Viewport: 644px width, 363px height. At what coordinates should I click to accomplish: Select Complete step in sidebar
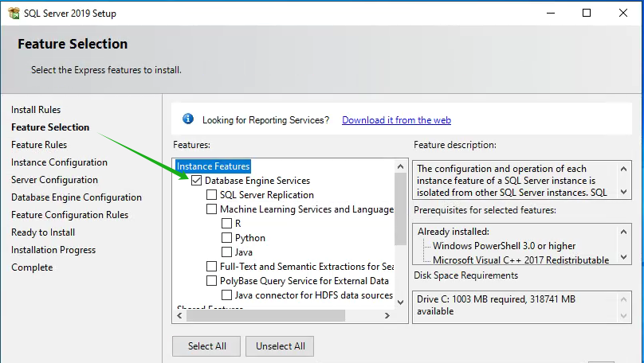[x=32, y=267]
